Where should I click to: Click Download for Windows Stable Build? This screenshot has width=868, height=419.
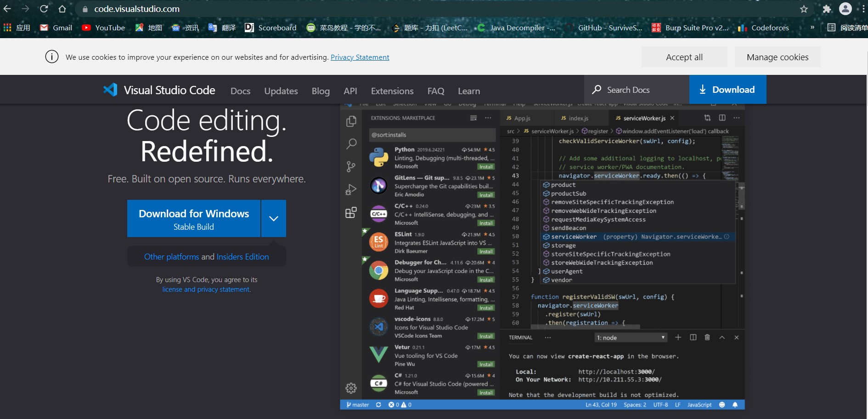(194, 218)
